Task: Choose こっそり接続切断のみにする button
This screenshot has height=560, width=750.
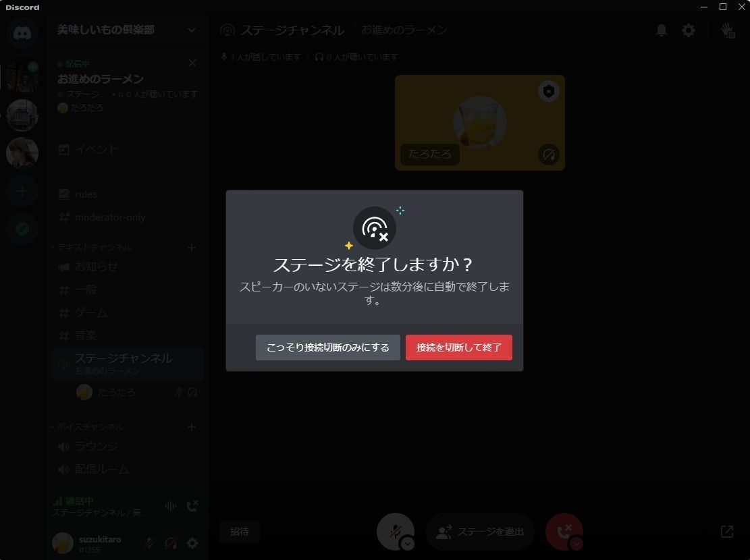Action: coord(327,347)
